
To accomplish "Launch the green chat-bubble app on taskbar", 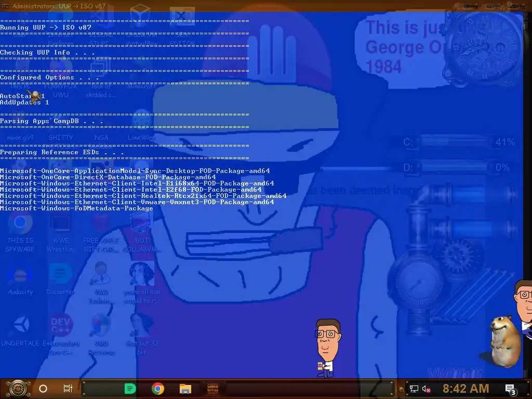I will pyautogui.click(x=130, y=389).
